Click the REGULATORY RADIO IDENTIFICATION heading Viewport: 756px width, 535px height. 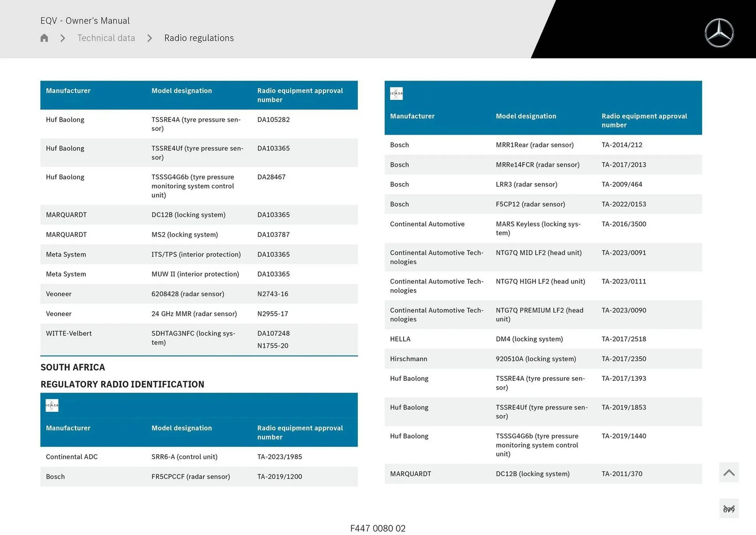click(x=122, y=384)
